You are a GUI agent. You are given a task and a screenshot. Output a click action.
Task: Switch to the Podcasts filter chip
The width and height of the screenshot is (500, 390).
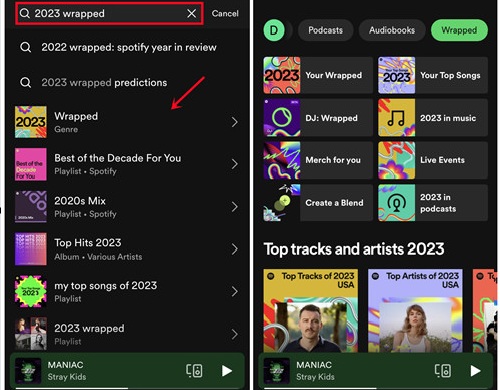325,30
